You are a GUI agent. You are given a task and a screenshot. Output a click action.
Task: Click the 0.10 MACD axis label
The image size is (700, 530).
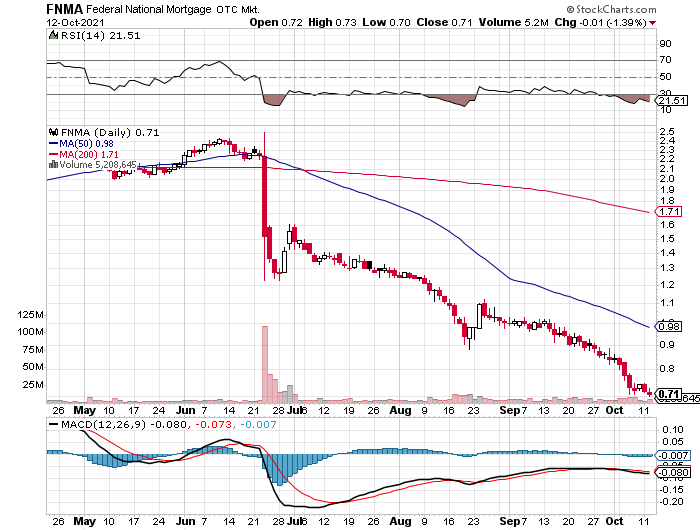pos(673,430)
